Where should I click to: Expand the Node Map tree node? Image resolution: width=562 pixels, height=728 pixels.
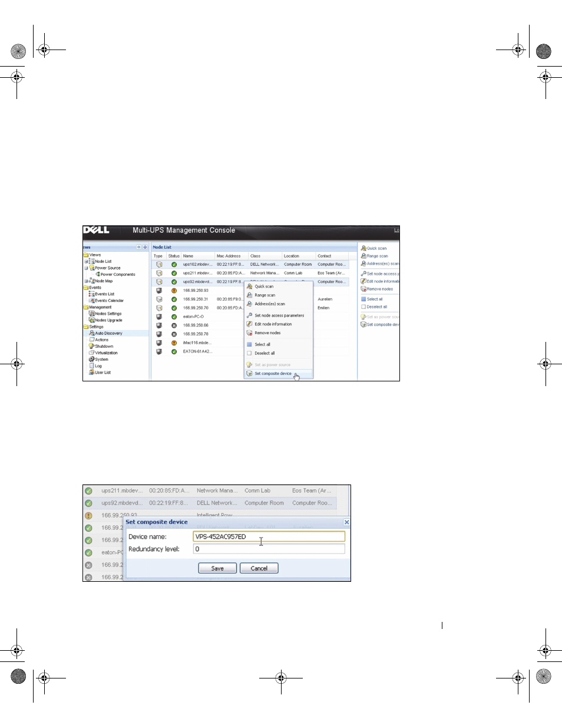click(86, 281)
